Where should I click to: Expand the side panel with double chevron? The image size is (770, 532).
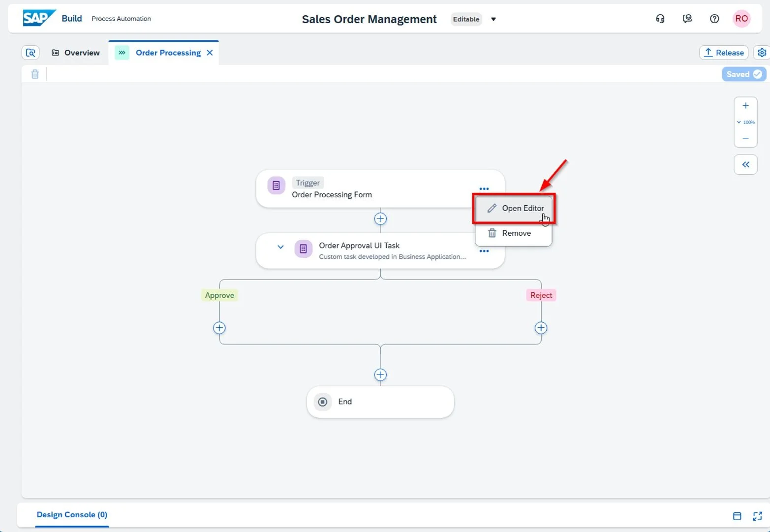(x=746, y=164)
